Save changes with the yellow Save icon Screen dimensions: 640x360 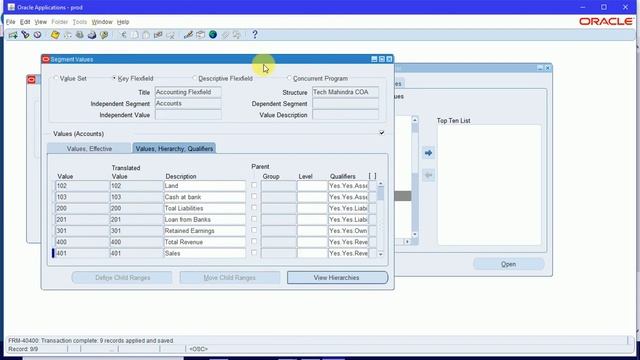pyautogui.click(x=55, y=35)
